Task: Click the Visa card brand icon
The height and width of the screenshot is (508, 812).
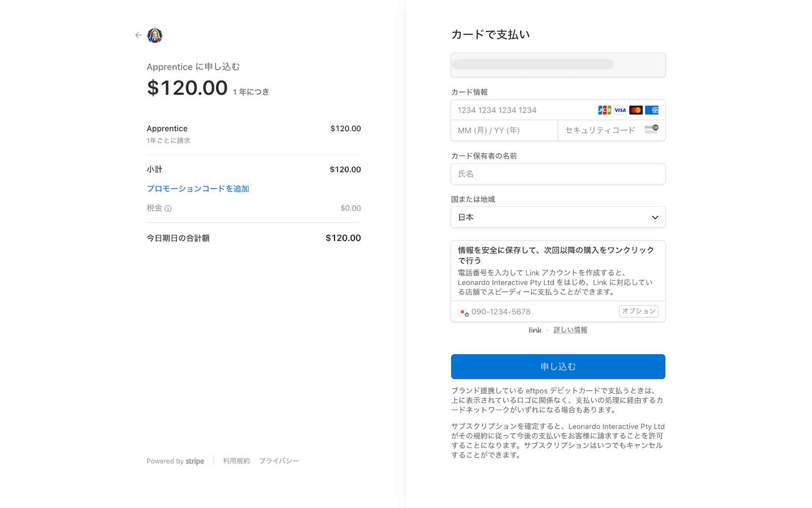Action: (x=620, y=110)
